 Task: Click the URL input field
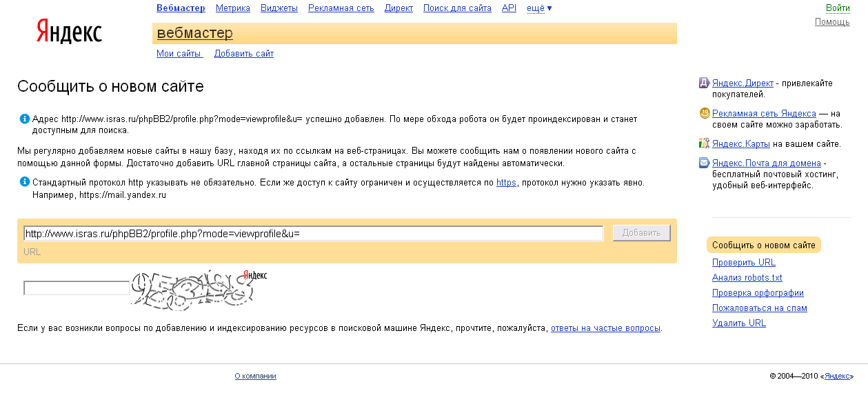point(313,233)
